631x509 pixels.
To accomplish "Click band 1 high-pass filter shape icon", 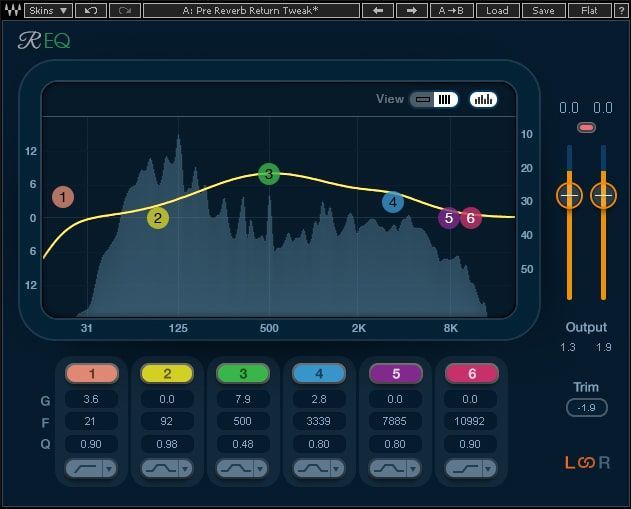I will pos(84,468).
